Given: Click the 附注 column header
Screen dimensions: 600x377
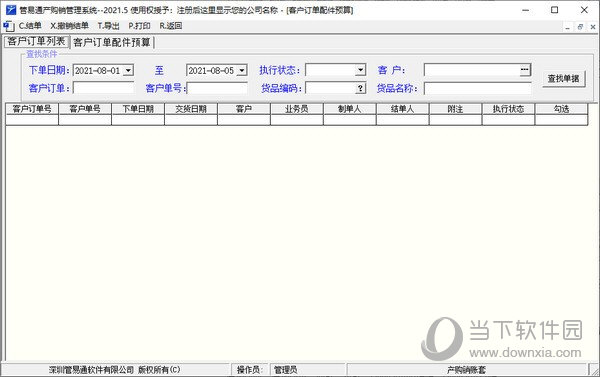Looking at the screenshot, I should [455, 109].
